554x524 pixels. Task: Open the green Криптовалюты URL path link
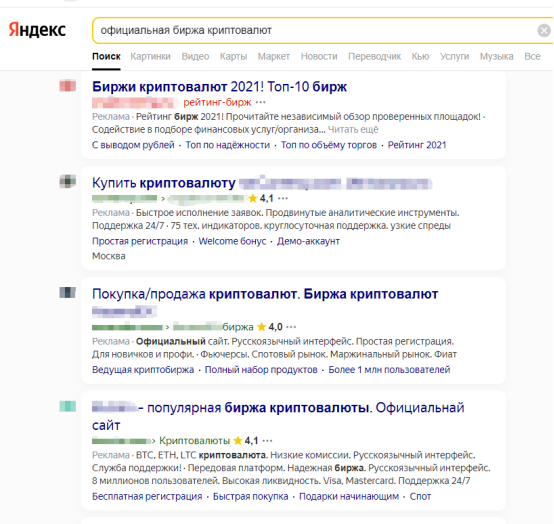tap(194, 441)
